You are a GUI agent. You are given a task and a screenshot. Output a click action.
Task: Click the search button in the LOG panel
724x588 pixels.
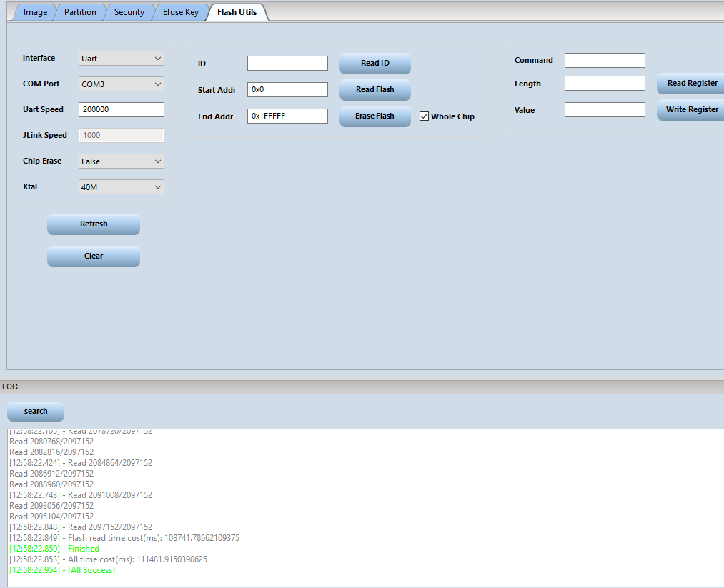tap(36, 412)
